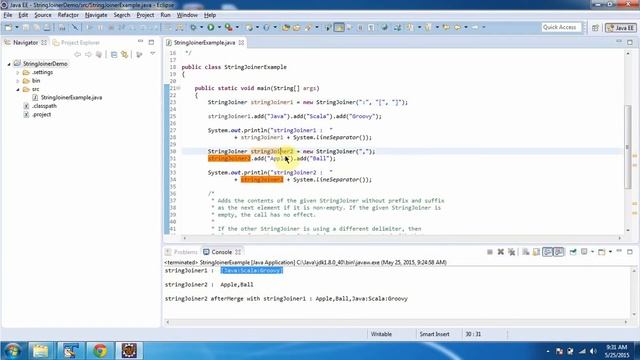
Task: Click the Forward arrow in Navigator toolbar
Action: coord(88,54)
